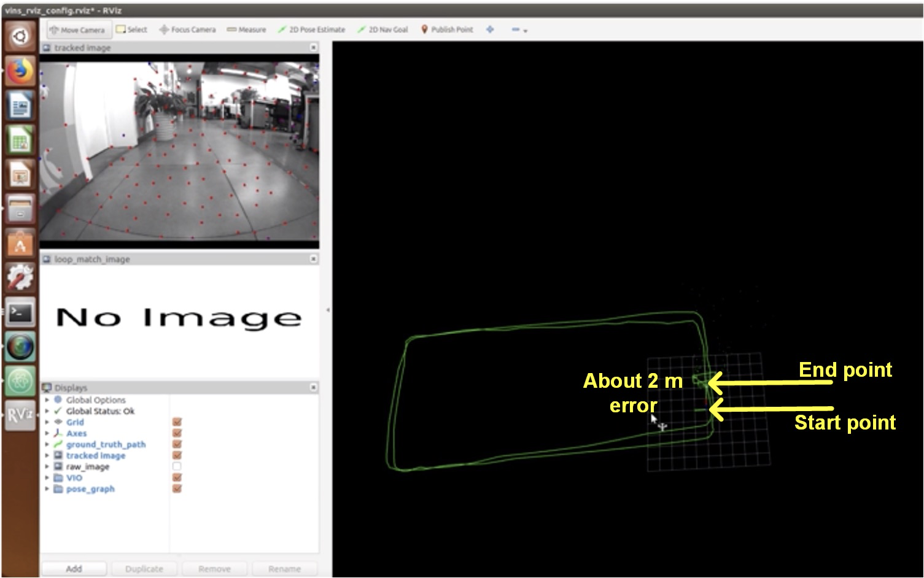The image size is (924, 578).
Task: Uncheck the VIO group checkbox
Action: 177,477
